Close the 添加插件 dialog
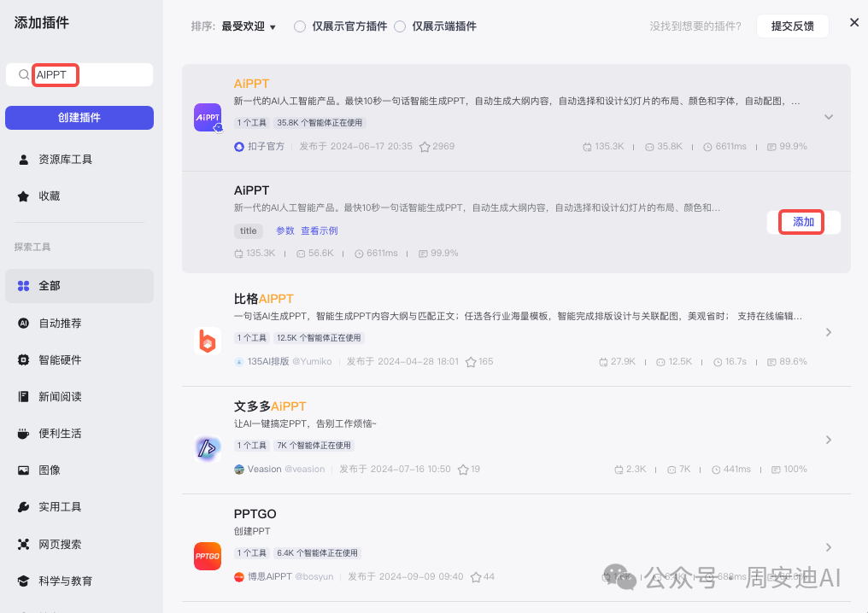Screen dimensions: 868x613 tap(854, 23)
